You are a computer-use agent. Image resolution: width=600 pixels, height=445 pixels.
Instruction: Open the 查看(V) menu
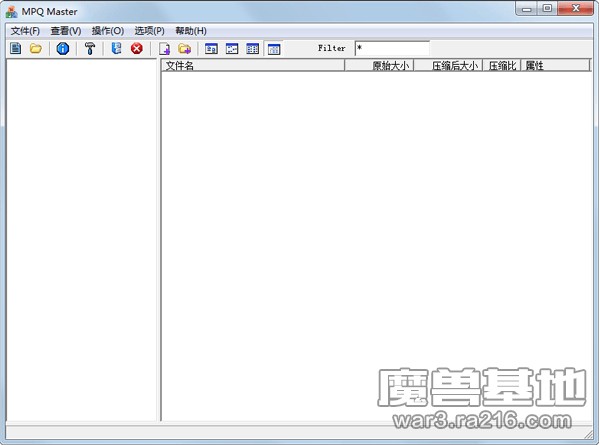(x=66, y=31)
